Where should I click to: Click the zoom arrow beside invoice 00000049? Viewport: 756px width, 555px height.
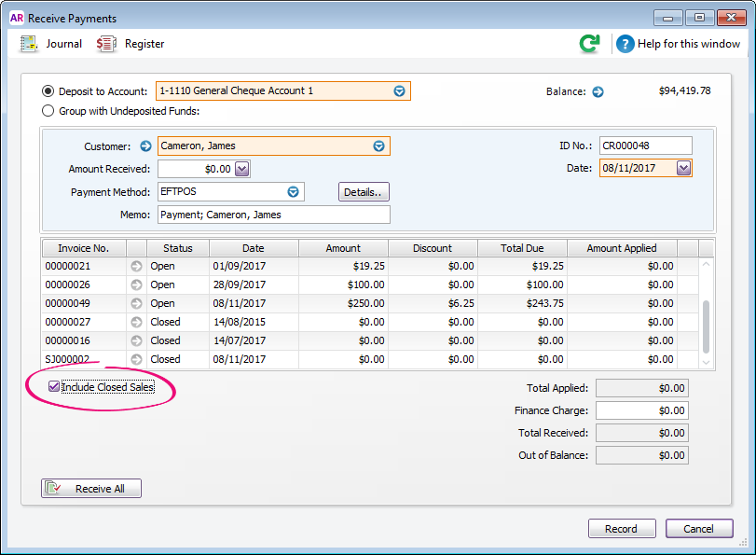coord(135,303)
